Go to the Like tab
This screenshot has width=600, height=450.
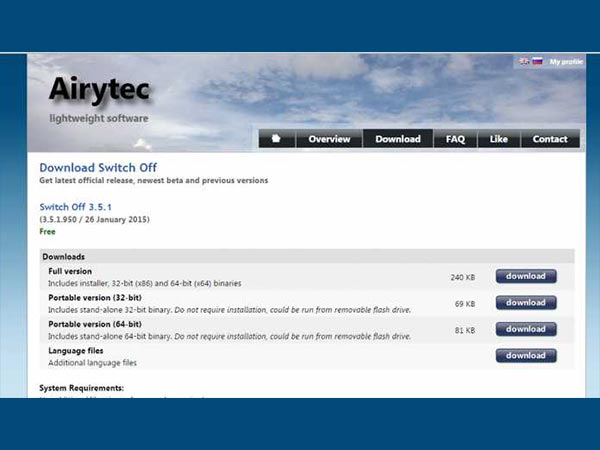tap(499, 139)
